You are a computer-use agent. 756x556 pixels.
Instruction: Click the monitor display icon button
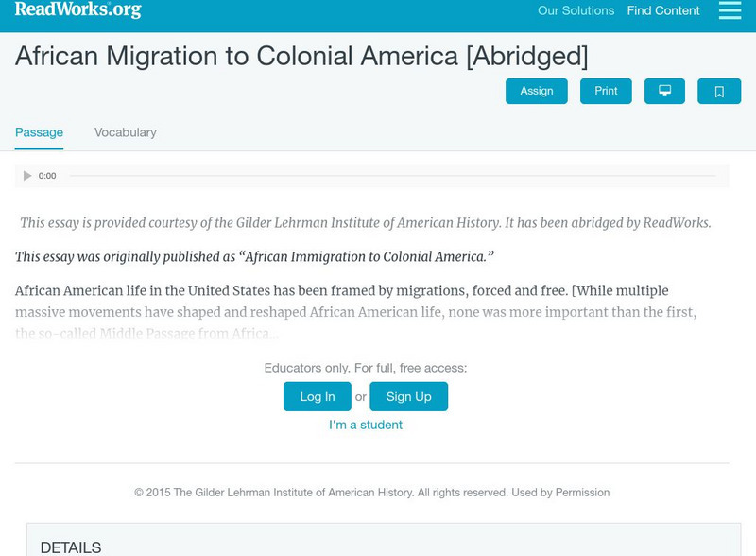point(664,91)
